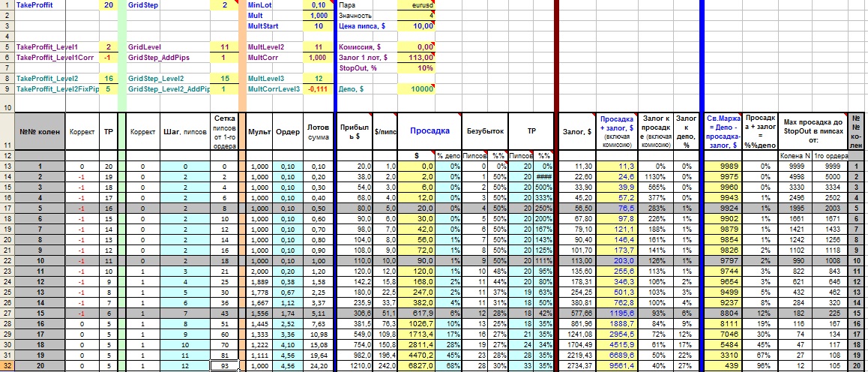The image size is (868, 372).
Task: Select the TakeProffit_Level2FixPip label cell
Action: click(56, 89)
